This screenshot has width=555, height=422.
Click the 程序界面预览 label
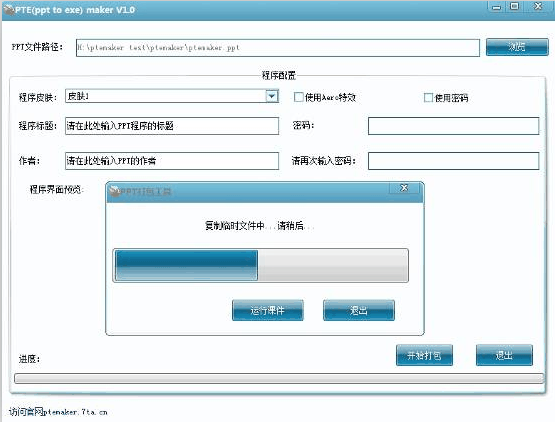click(57, 190)
